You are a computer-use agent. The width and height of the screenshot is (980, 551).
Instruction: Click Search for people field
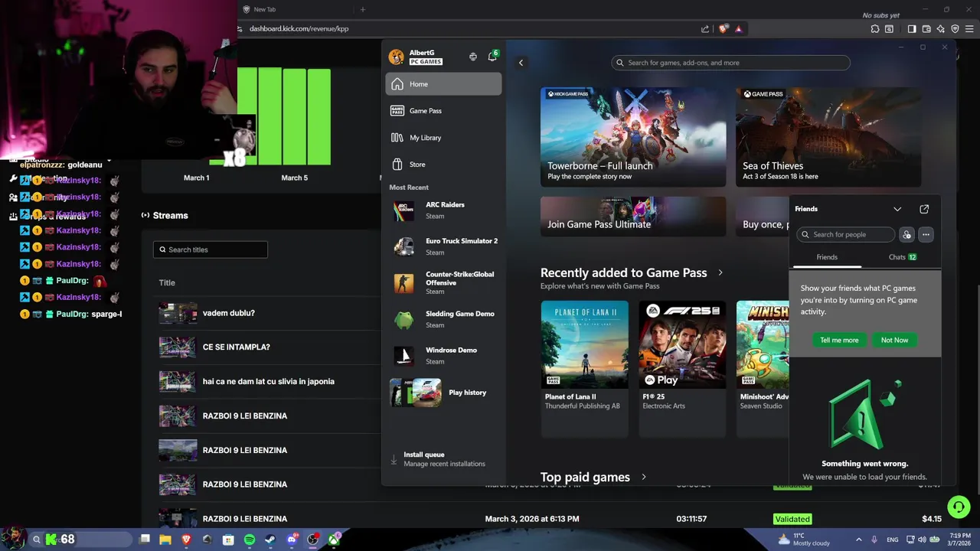[845, 234]
